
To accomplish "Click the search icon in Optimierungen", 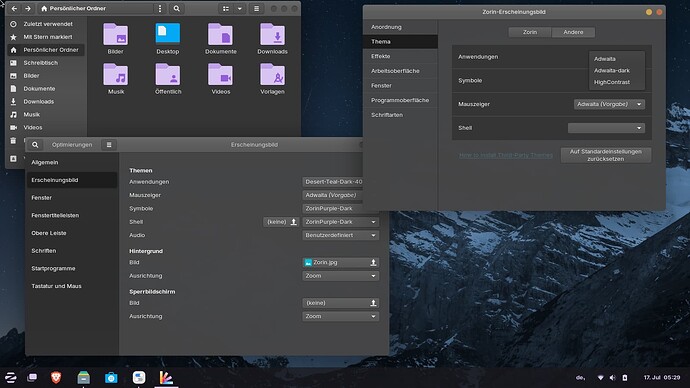I will tap(35, 145).
